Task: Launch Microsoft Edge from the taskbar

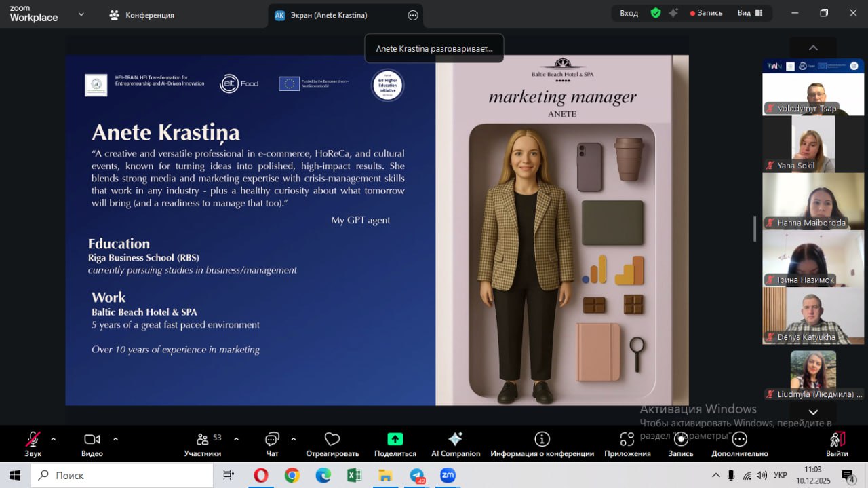Action: click(x=323, y=475)
